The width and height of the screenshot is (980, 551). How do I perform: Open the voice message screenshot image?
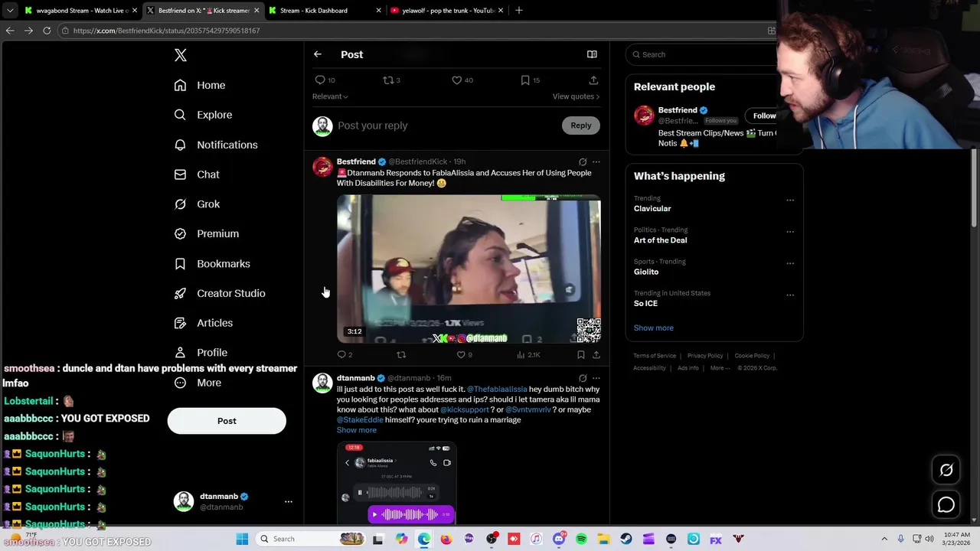[397, 484]
